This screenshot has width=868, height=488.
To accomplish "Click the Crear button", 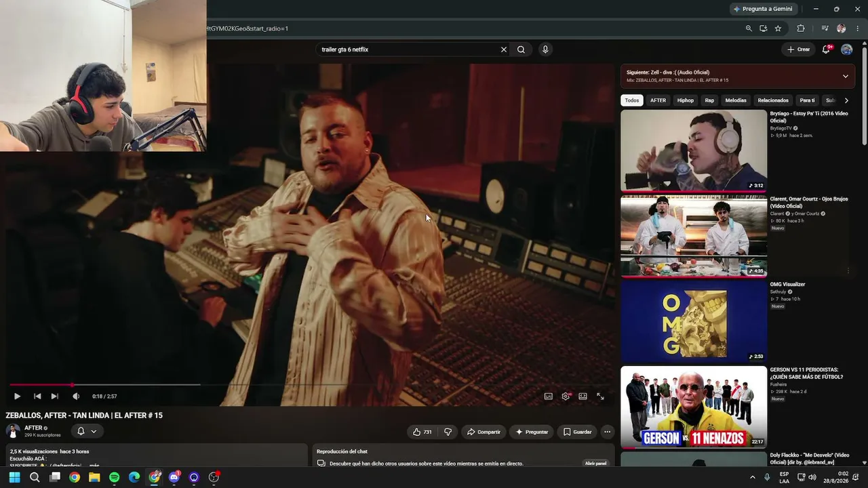I will [798, 49].
